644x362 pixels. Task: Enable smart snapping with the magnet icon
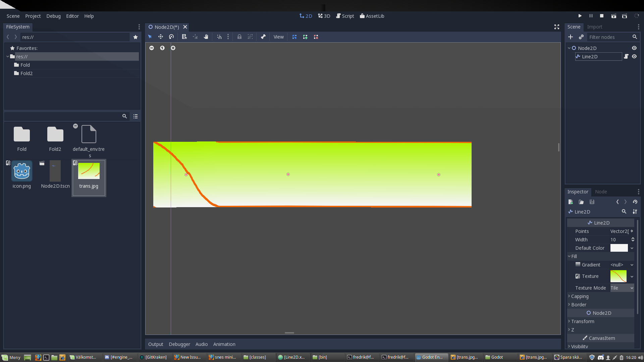[x=219, y=37]
